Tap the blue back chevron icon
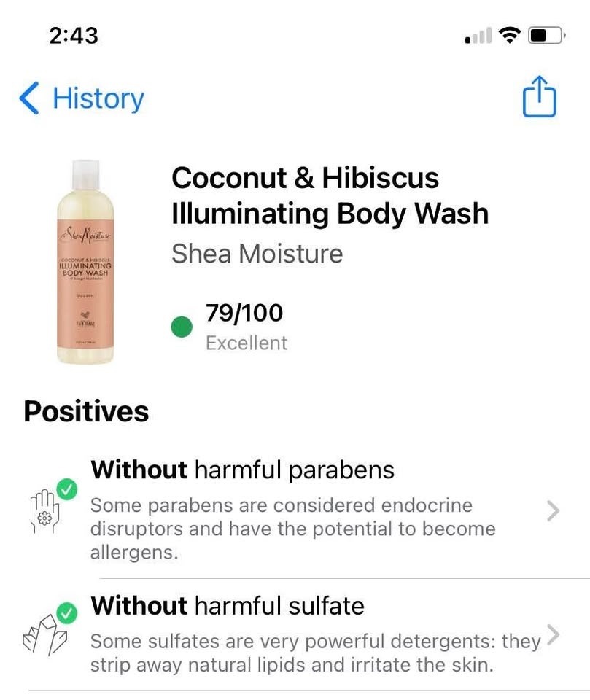 pos(29,98)
